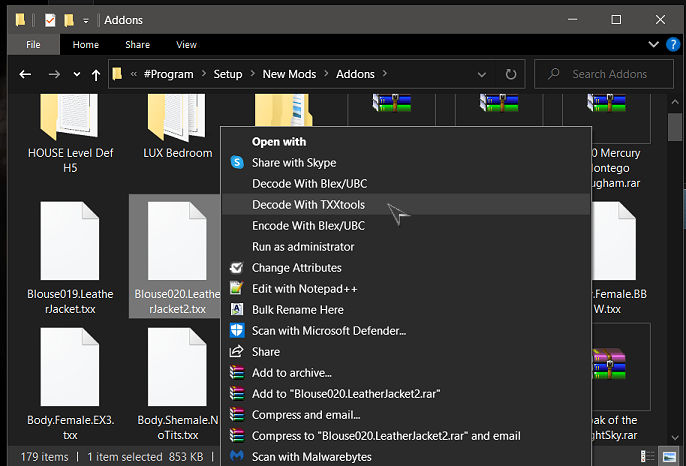Select Add to "Blouse020.LeatherJacket2.rar"
Screen dimensions: 686x466
pos(406,393)
